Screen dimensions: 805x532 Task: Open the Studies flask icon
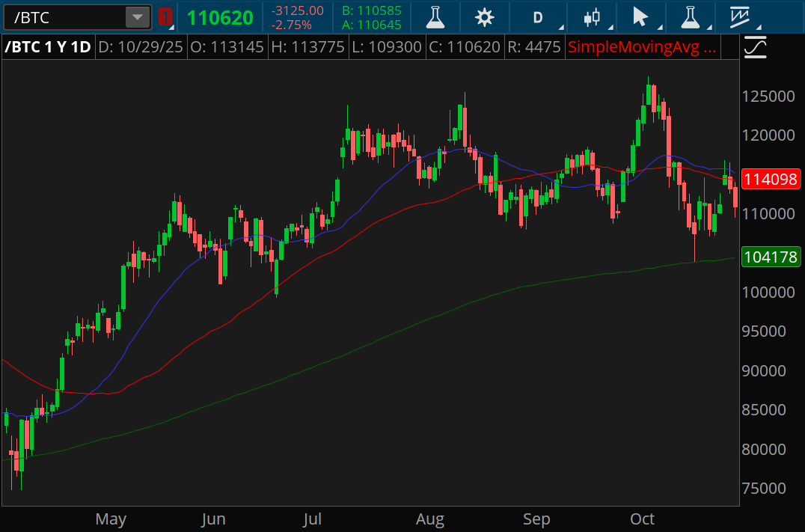435,17
